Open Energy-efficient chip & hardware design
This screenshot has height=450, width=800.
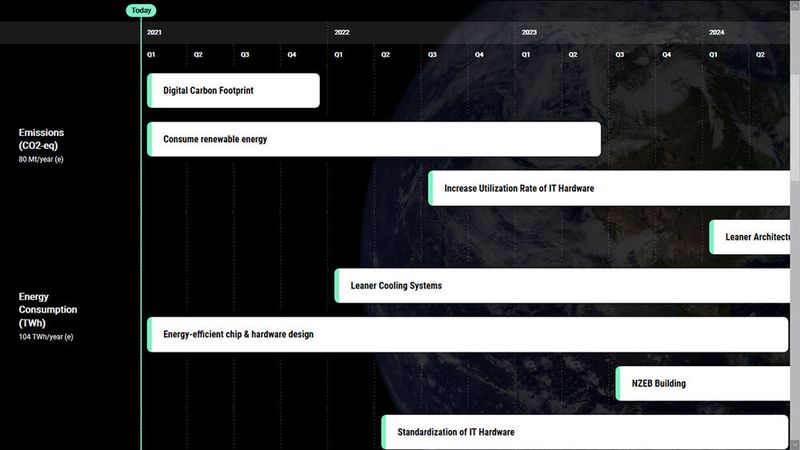coord(467,334)
